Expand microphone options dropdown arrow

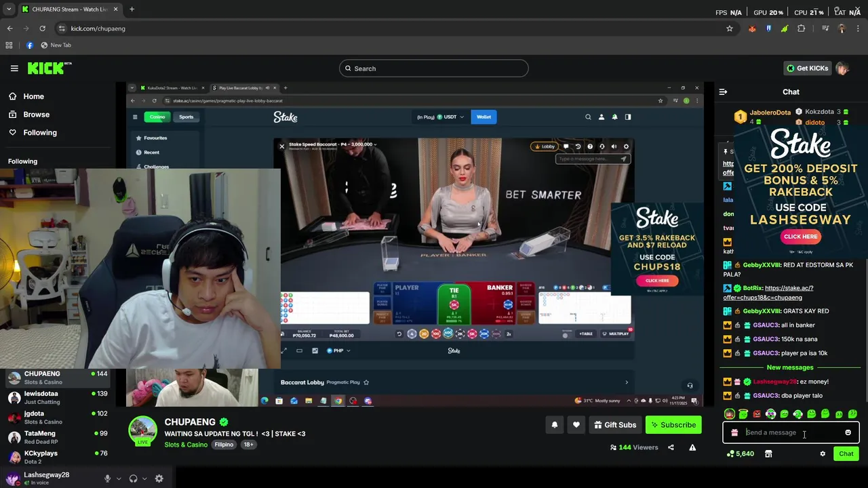point(119,479)
